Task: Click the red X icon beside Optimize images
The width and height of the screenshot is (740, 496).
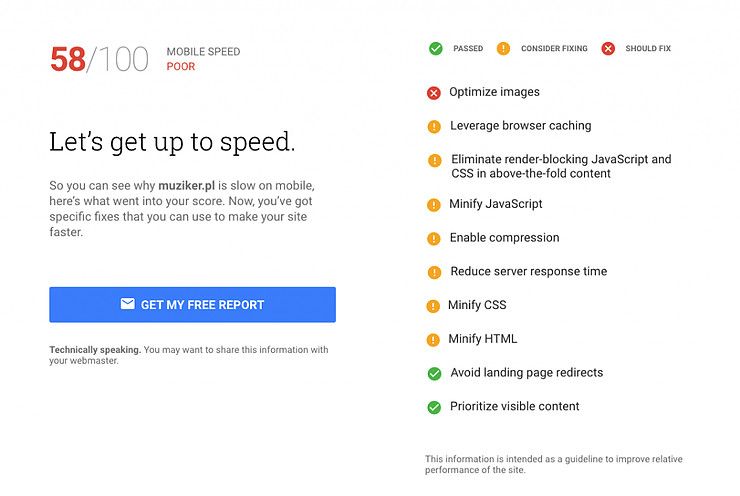Action: pyautogui.click(x=434, y=93)
